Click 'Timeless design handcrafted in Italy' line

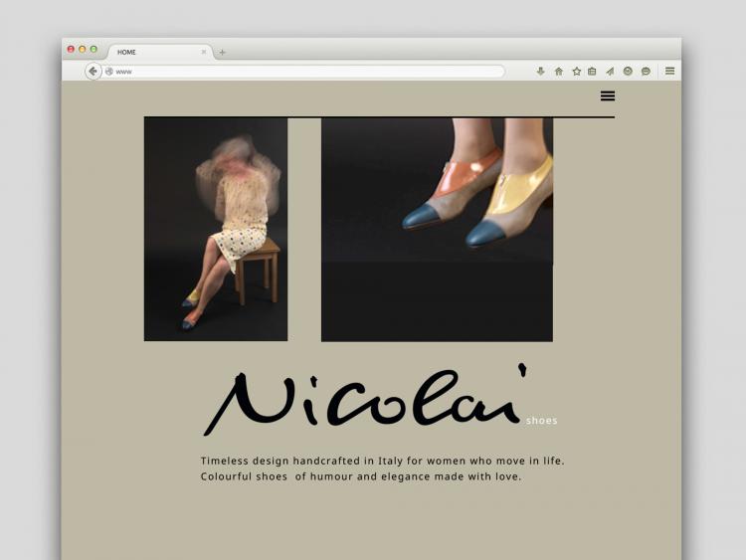tap(382, 461)
